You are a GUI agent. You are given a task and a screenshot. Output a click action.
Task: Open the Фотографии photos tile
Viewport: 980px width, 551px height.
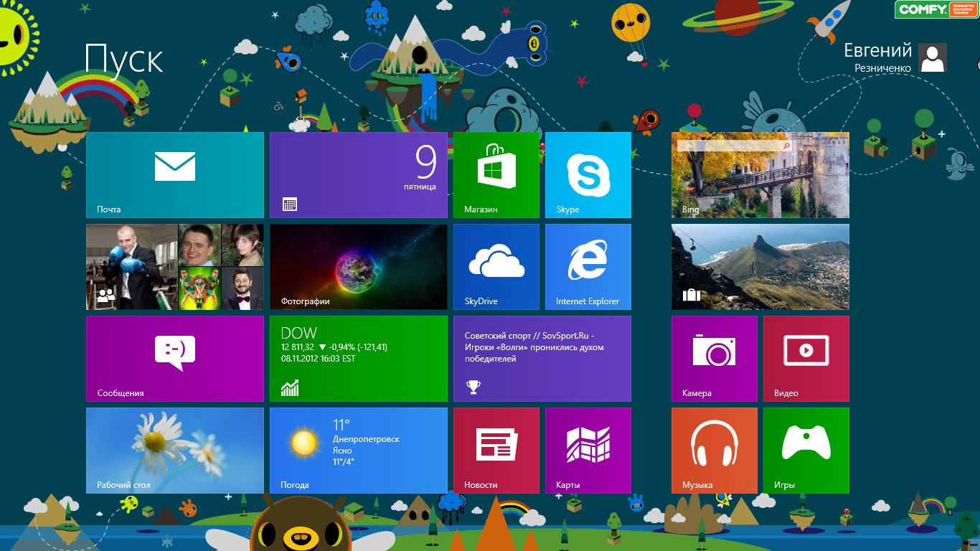coord(359,267)
